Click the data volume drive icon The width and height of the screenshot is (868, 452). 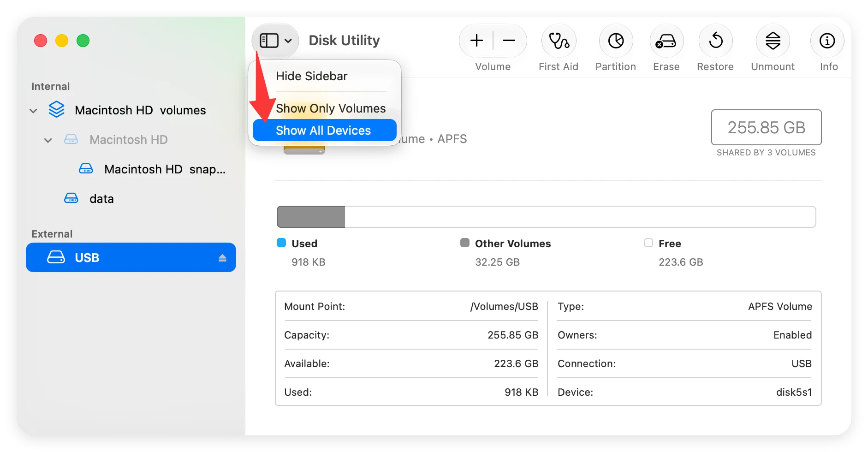[71, 198]
